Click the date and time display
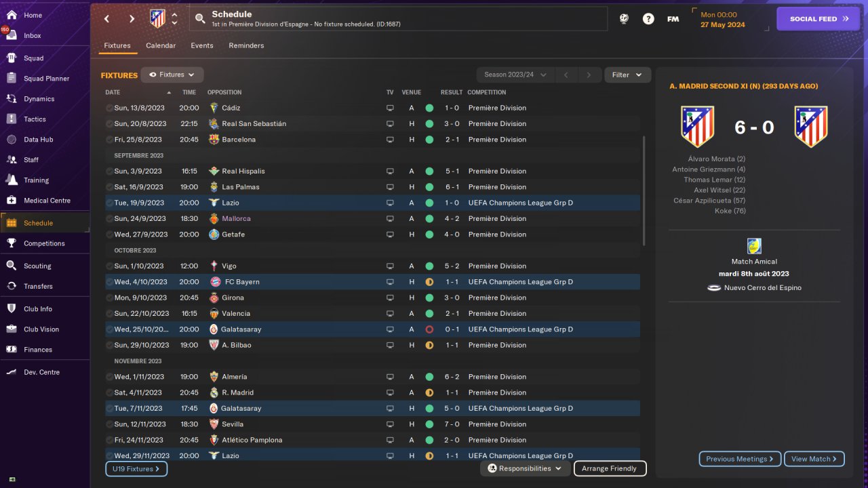 click(723, 20)
